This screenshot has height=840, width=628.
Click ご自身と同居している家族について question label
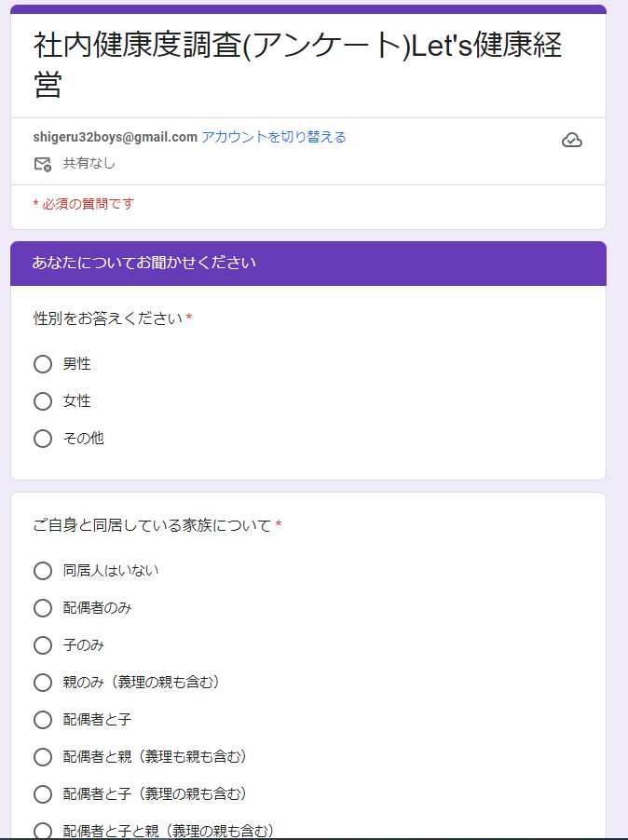[153, 525]
